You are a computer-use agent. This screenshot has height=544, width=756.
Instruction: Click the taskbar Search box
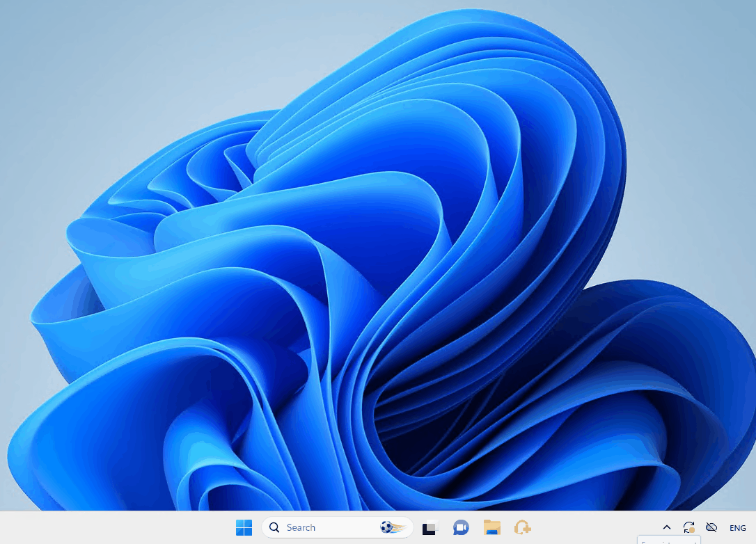pyautogui.click(x=338, y=527)
